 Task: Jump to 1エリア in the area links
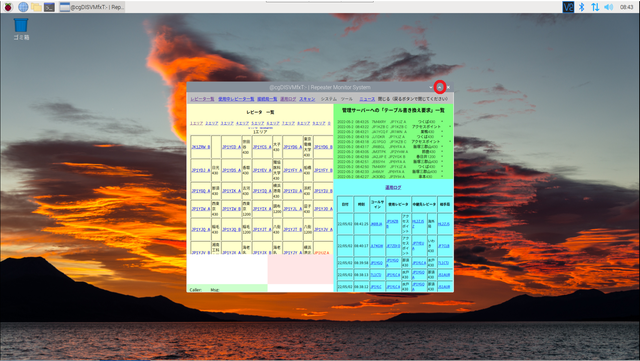pos(196,123)
